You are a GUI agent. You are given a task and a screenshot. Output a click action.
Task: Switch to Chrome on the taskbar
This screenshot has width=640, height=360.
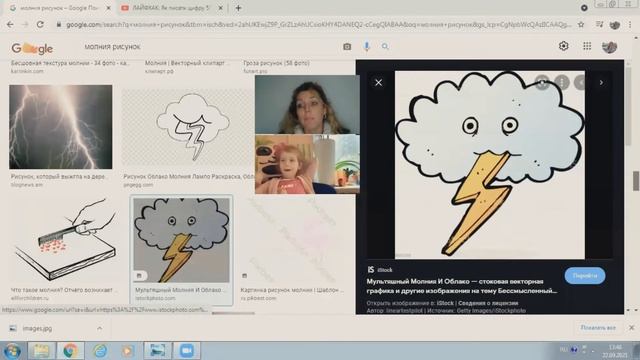tap(71, 351)
